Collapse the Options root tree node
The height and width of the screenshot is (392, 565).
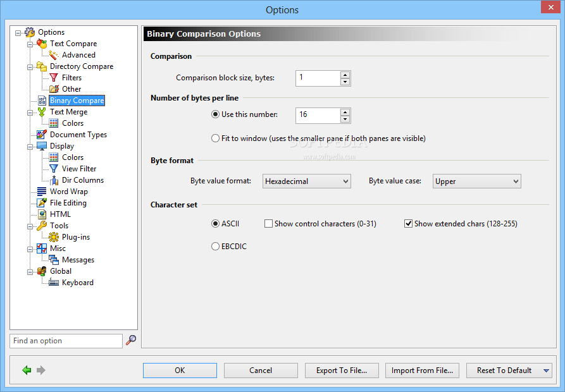click(18, 33)
